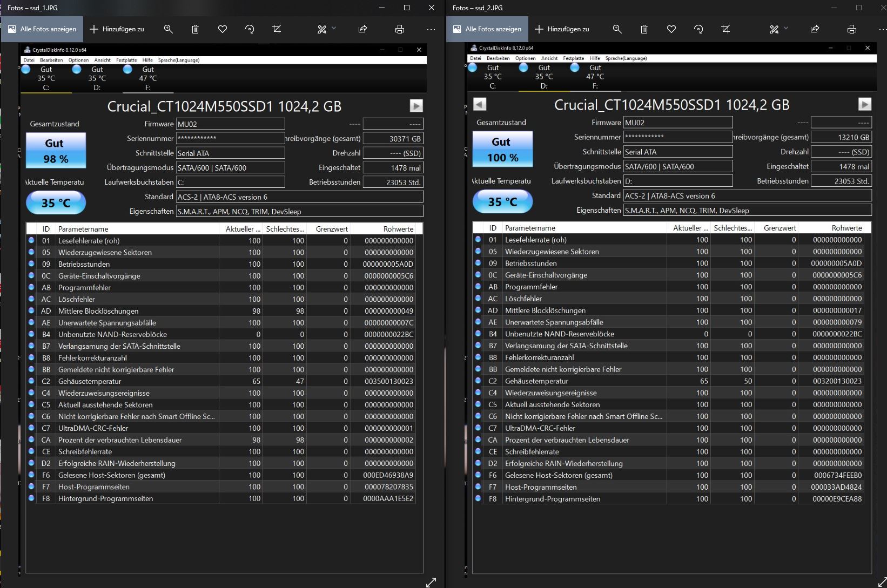
Task: Rotate the ssd_1.JPG photo
Action: coord(250,29)
